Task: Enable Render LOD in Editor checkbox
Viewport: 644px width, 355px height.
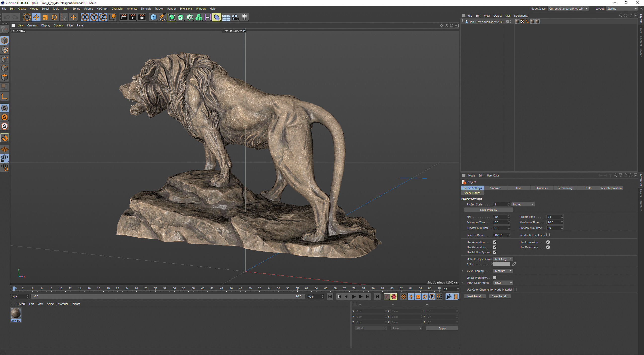Action: pyautogui.click(x=548, y=235)
